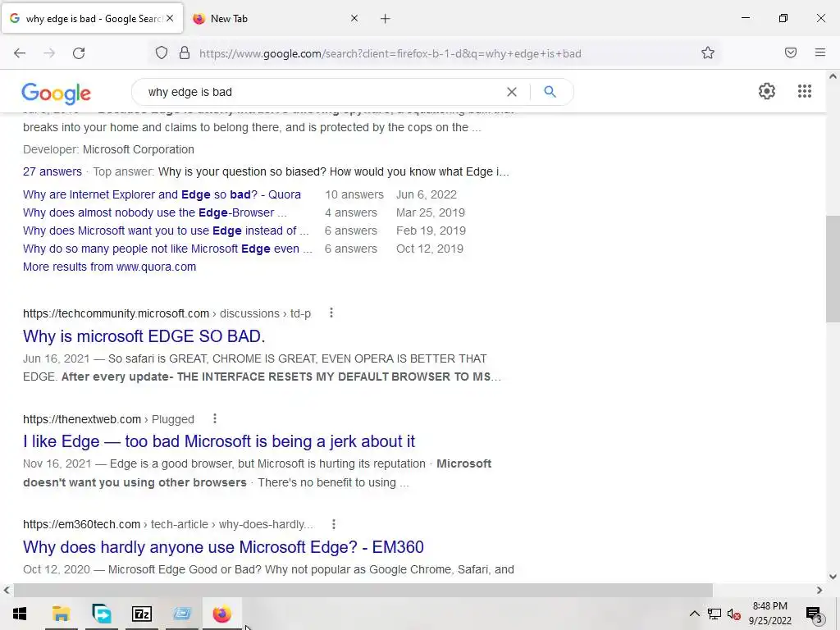Run search with the magnifier icon
The image size is (840, 630).
(x=550, y=92)
